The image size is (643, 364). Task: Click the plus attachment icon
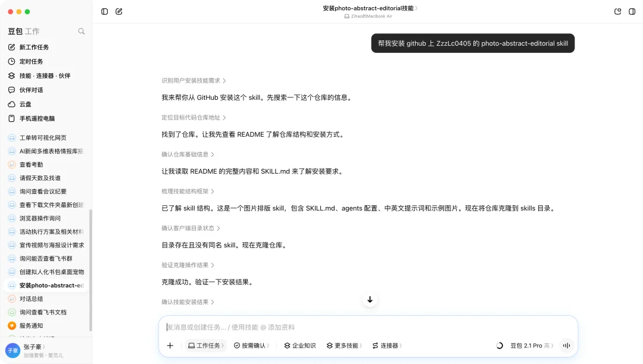click(x=170, y=346)
